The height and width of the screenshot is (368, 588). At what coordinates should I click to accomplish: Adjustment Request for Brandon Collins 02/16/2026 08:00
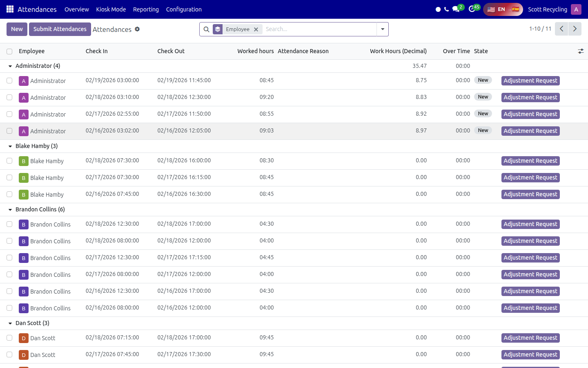coord(530,308)
